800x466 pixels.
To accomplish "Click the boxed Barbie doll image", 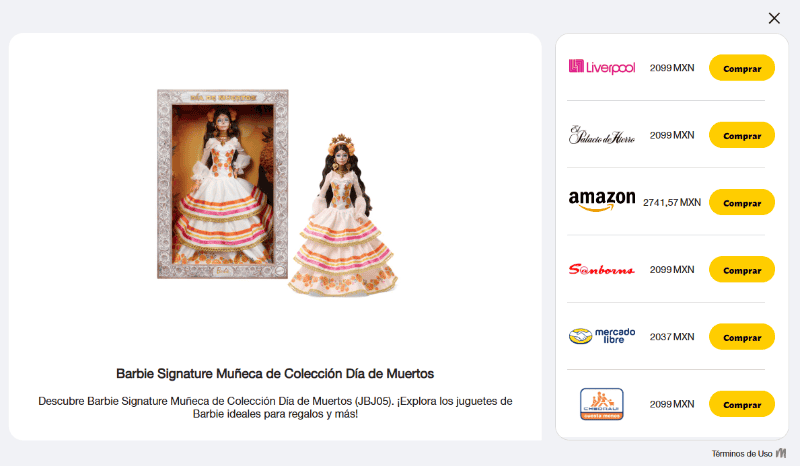I will click(x=222, y=184).
